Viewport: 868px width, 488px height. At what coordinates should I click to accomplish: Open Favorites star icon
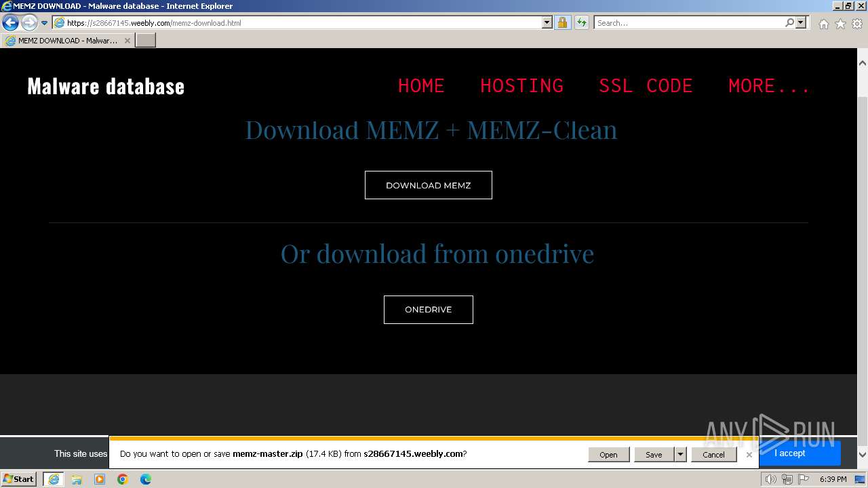(x=840, y=24)
